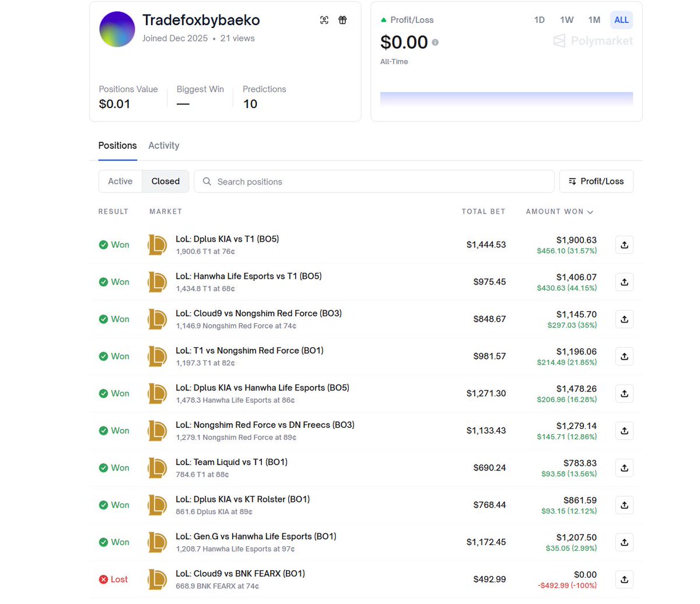Click the LoL logo for Dplus KIA vs T1
The image size is (700, 604).
(157, 245)
